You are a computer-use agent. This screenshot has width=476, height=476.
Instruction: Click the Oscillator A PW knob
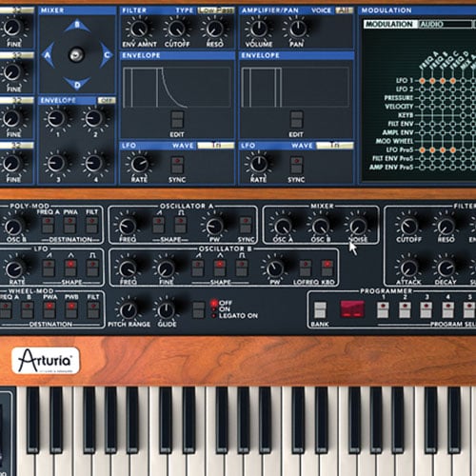pyautogui.click(x=214, y=226)
